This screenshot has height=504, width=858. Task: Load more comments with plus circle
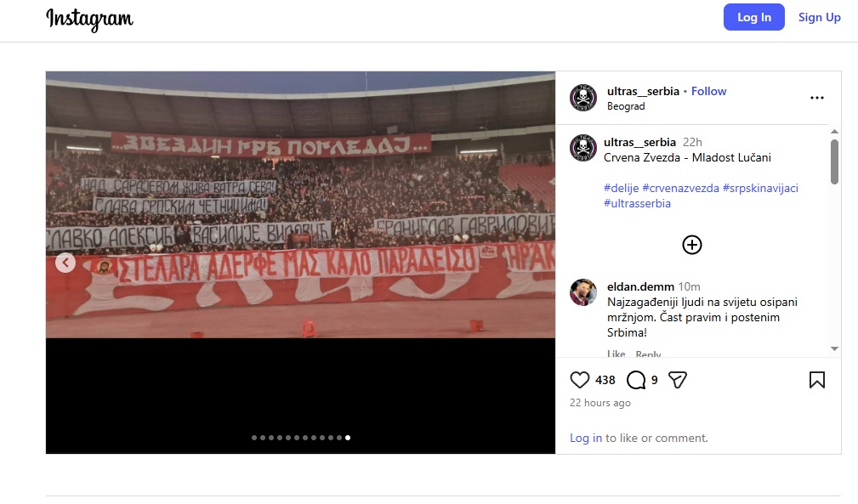[x=691, y=245]
